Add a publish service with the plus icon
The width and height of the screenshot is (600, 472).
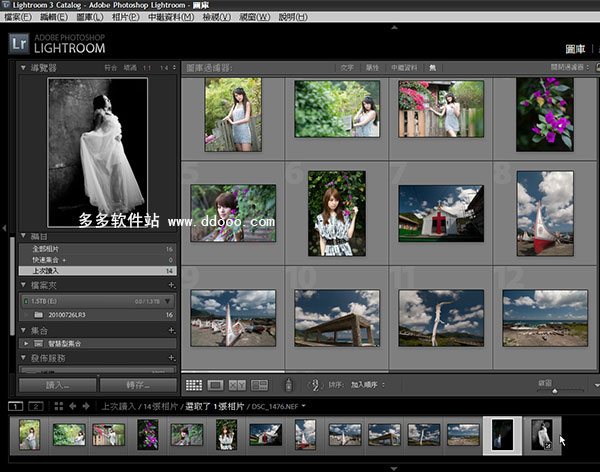[x=172, y=358]
